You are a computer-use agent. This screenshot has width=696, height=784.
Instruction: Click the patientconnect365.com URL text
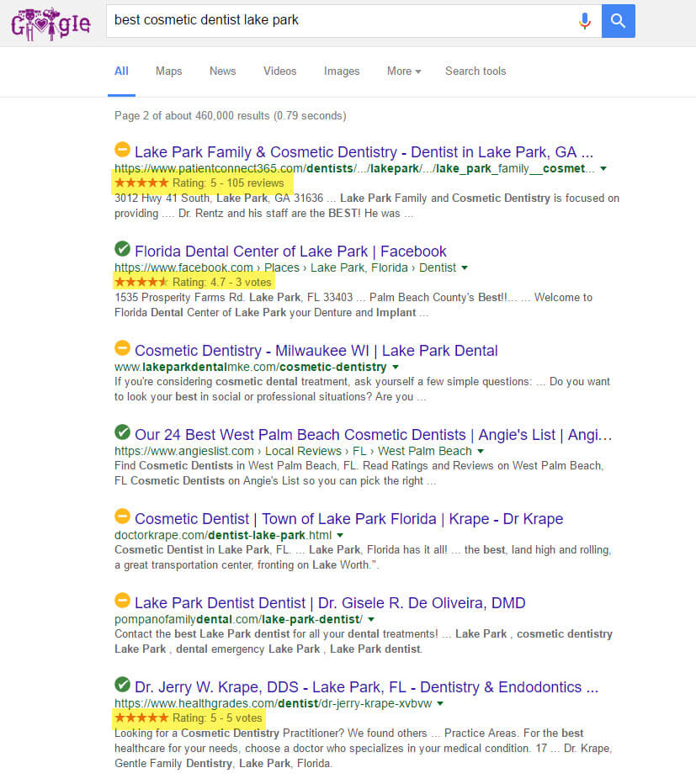coord(355,168)
